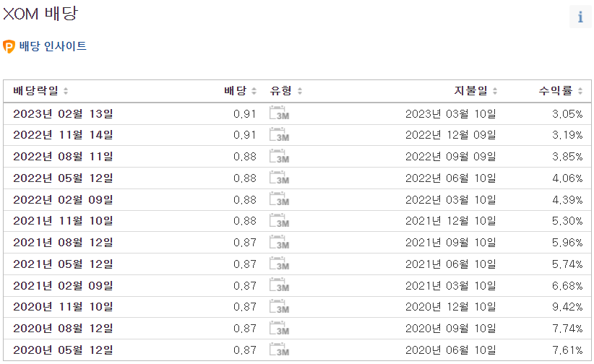Click the orange P icon beside 배당 인사이트

[x=9, y=47]
